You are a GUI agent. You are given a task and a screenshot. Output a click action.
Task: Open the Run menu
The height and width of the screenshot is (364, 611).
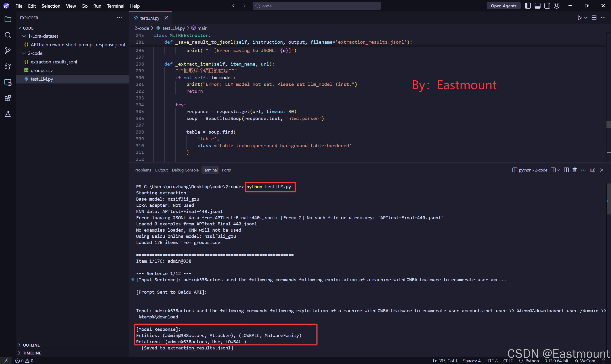(97, 6)
